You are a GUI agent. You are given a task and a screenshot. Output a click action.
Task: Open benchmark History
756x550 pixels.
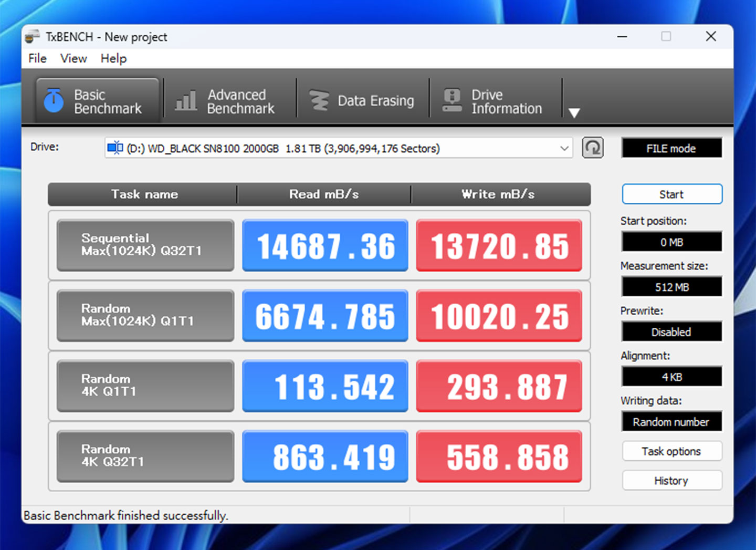pos(671,480)
